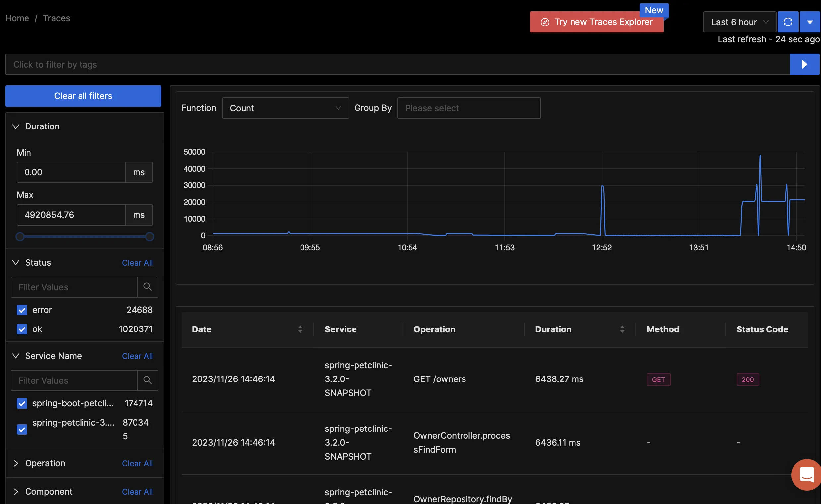821x504 pixels.
Task: Uncheck the spring-boot-petcli... service checkbox
Action: tap(22, 403)
